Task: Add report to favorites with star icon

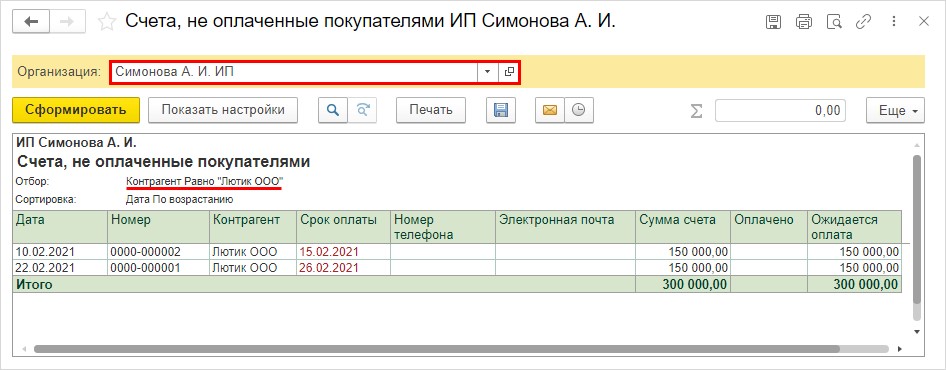Action: [107, 22]
